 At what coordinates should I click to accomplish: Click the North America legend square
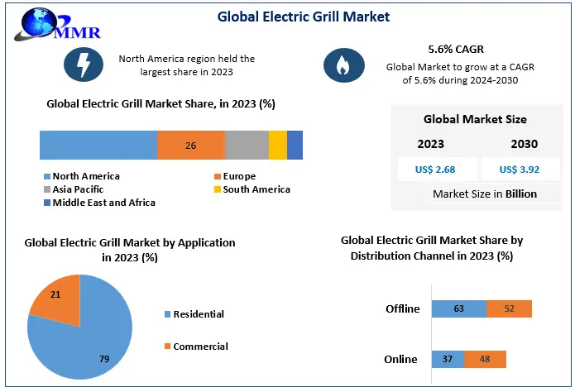click(x=46, y=176)
